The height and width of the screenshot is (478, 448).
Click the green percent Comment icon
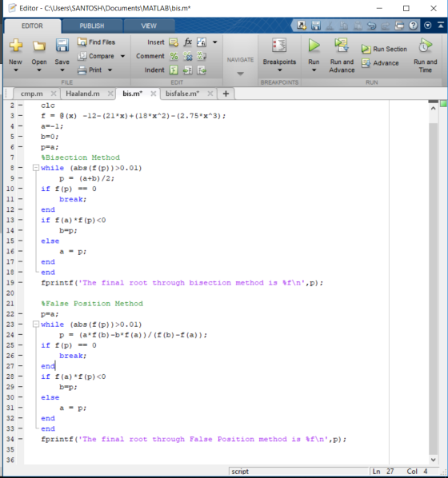point(174,56)
